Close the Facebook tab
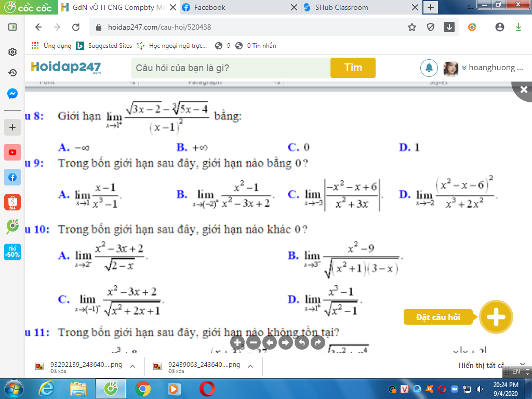The height and width of the screenshot is (399, 532). (x=294, y=7)
